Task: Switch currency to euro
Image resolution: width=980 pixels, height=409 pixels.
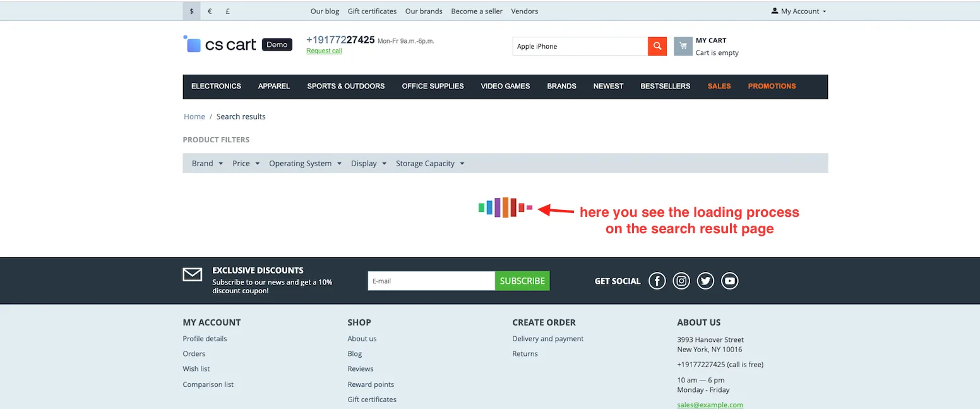Action: (210, 11)
